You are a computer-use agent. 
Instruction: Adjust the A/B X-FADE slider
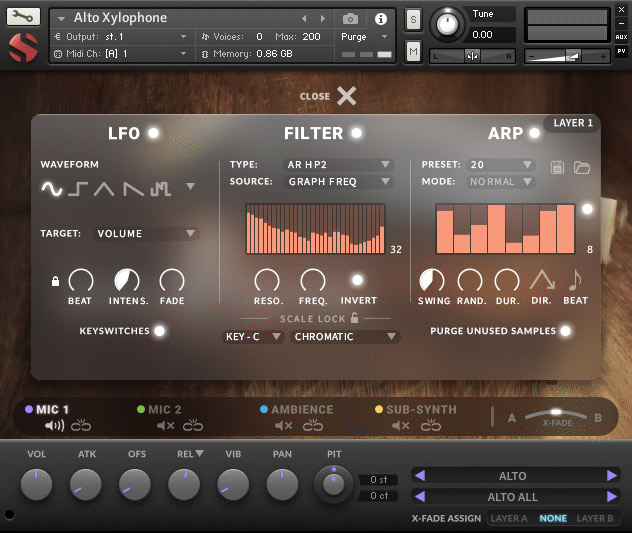[x=556, y=414]
